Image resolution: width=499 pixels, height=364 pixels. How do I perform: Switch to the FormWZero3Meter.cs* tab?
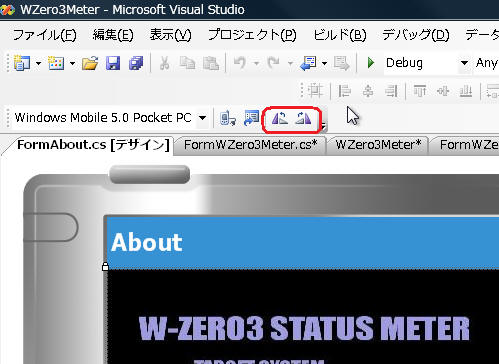tap(250, 145)
